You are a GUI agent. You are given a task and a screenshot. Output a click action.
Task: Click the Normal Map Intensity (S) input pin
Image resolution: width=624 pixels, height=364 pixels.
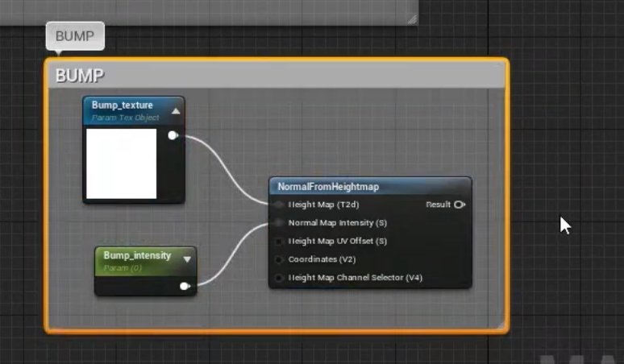[x=279, y=223]
